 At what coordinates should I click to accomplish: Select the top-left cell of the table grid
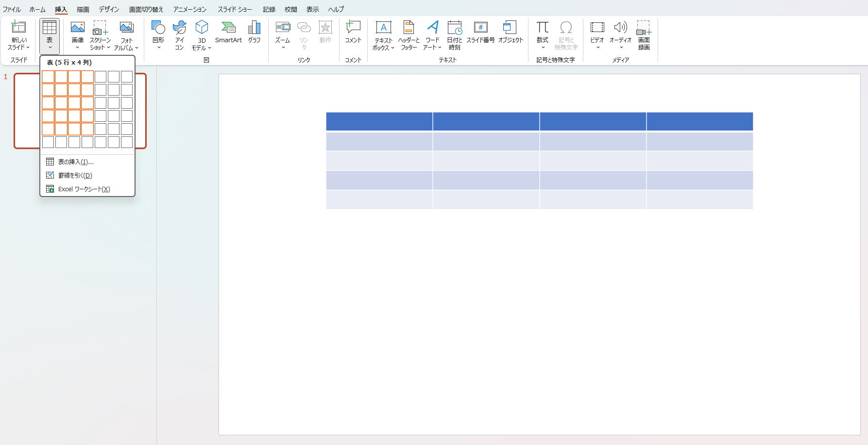(x=48, y=77)
